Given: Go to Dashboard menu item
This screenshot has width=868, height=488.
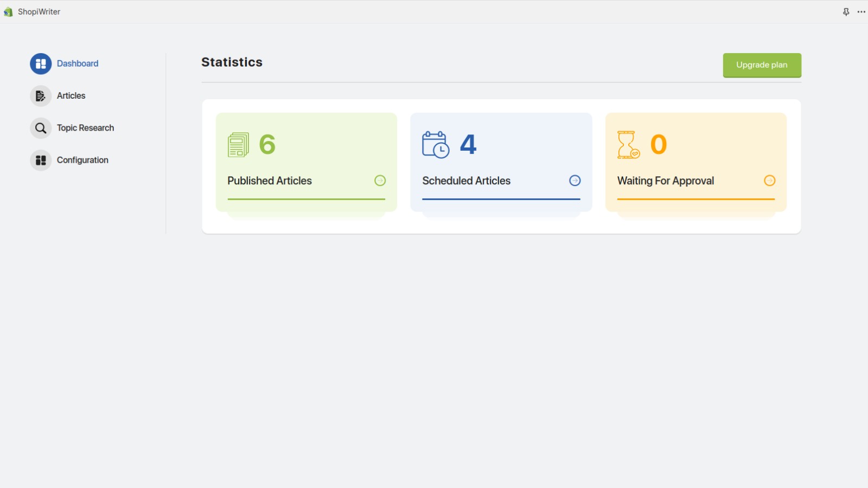Looking at the screenshot, I should [78, 63].
